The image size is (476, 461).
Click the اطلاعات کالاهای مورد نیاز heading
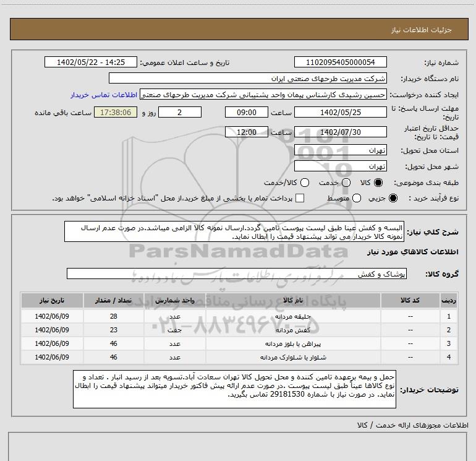pos(413,252)
